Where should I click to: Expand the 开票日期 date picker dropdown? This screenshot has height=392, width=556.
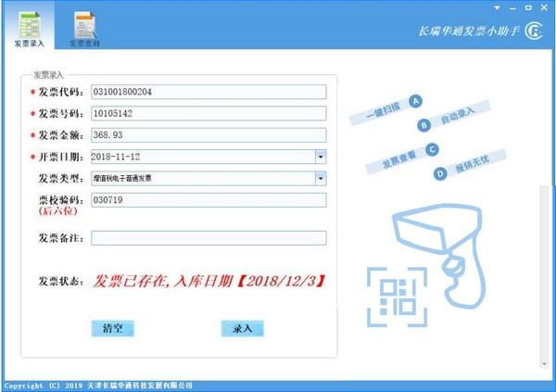321,157
